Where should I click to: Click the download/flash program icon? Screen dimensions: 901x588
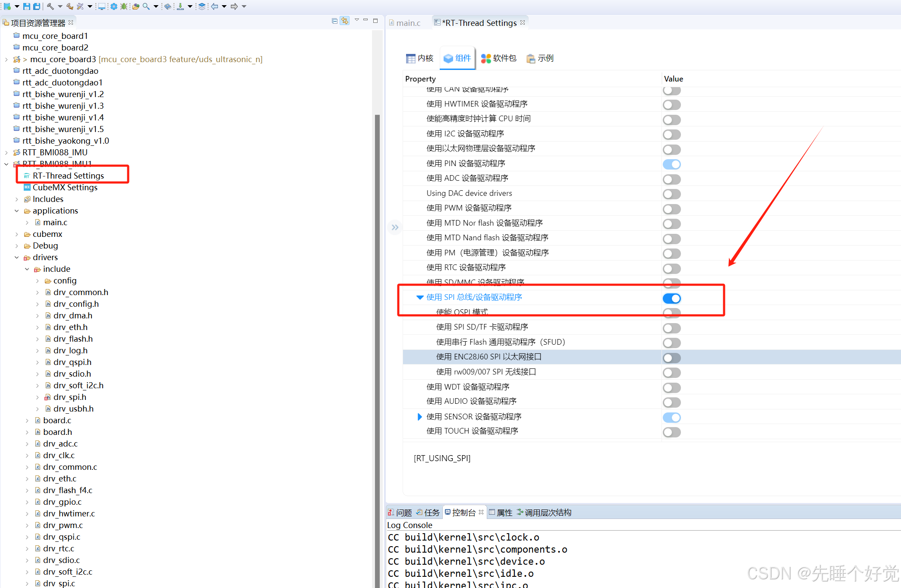click(x=180, y=6)
